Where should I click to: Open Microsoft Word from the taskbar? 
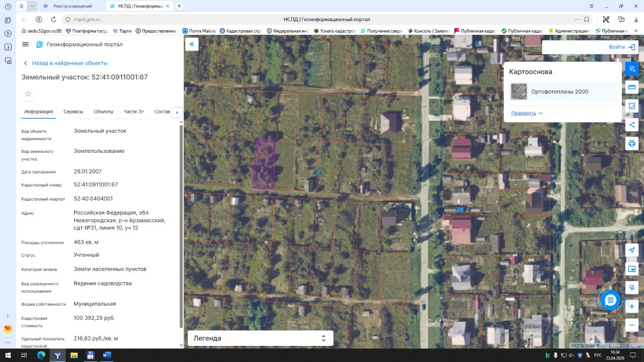coord(107,355)
